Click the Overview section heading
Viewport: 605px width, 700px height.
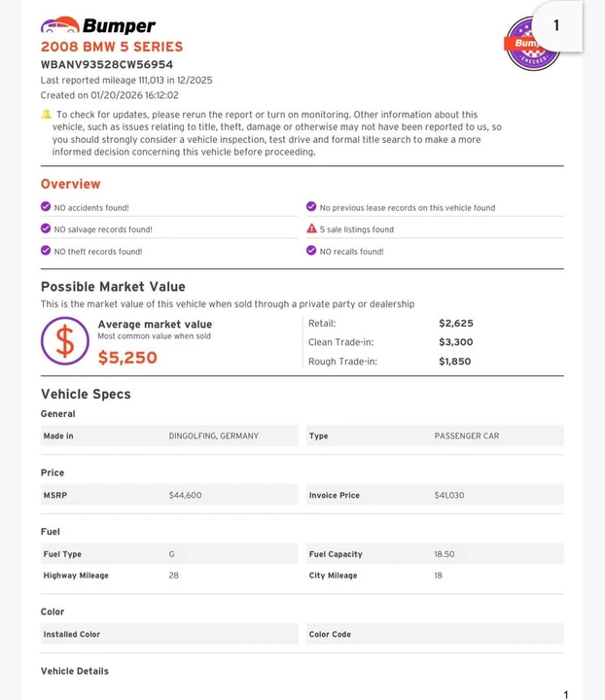71,184
